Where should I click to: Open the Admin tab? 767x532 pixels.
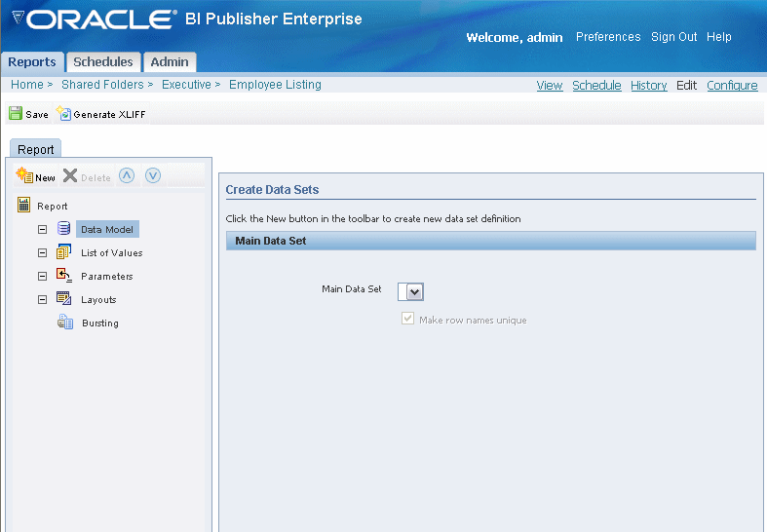coord(170,62)
